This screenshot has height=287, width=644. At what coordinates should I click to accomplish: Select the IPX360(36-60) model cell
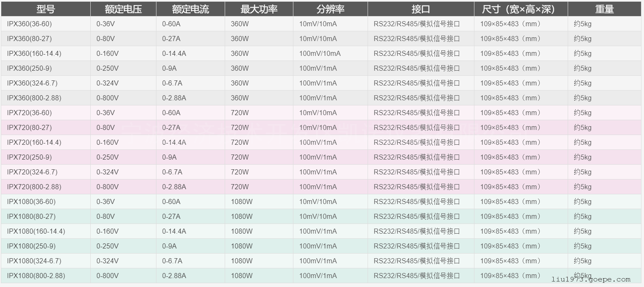[29, 24]
